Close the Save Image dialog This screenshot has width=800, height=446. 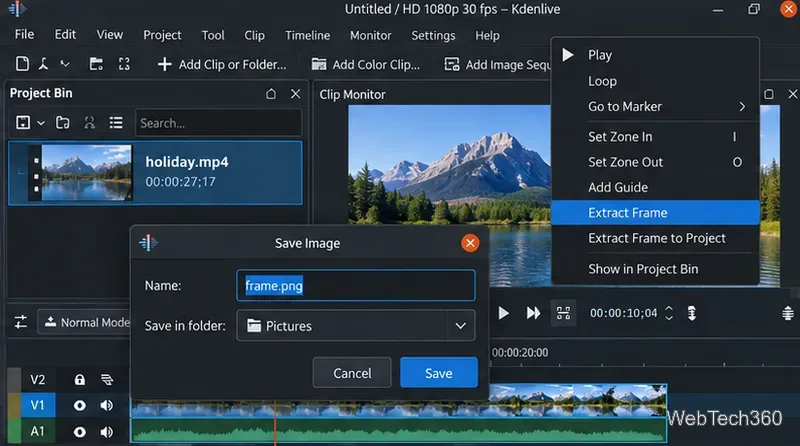click(x=470, y=243)
